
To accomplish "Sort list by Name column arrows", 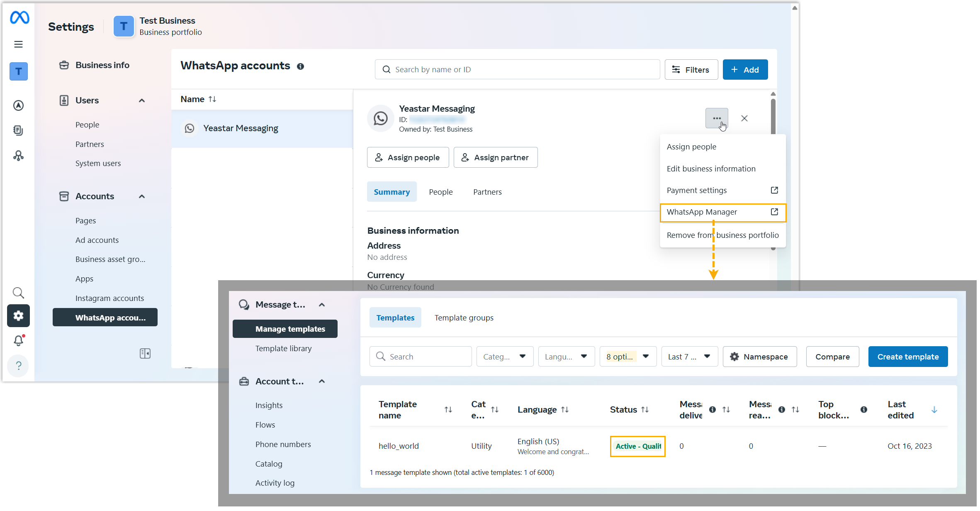I will pyautogui.click(x=212, y=99).
